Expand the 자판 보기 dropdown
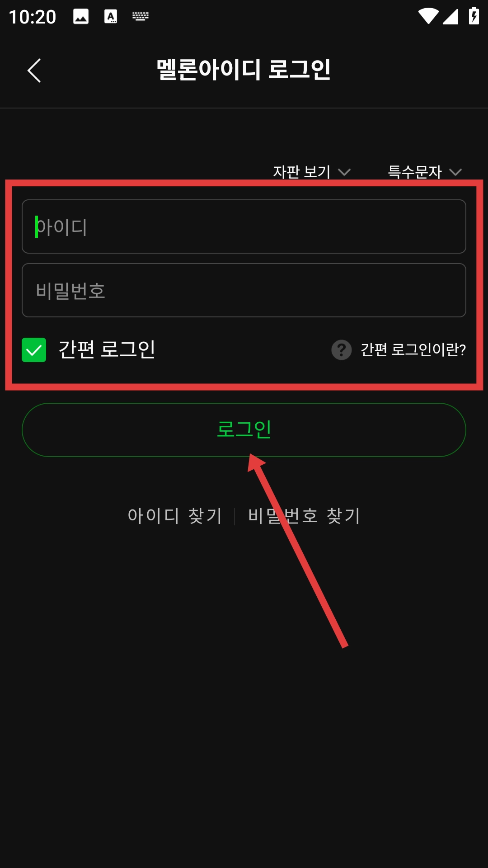 click(x=312, y=172)
